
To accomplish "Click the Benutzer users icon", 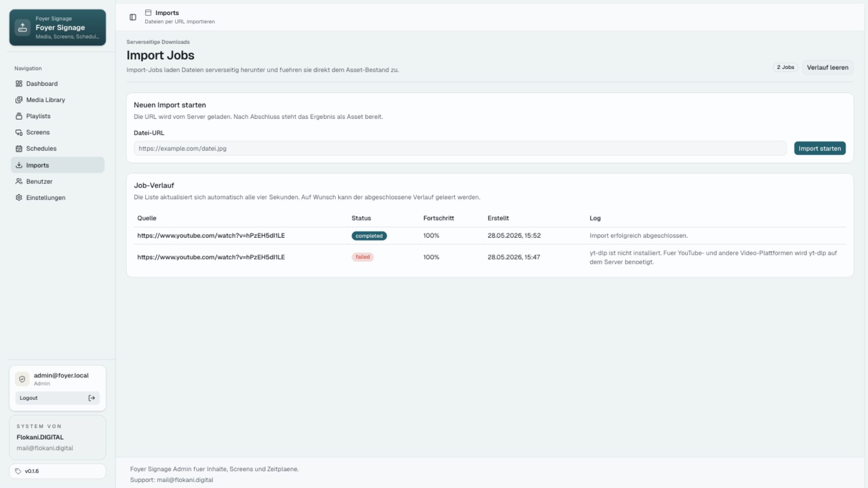I will pyautogui.click(x=19, y=182).
